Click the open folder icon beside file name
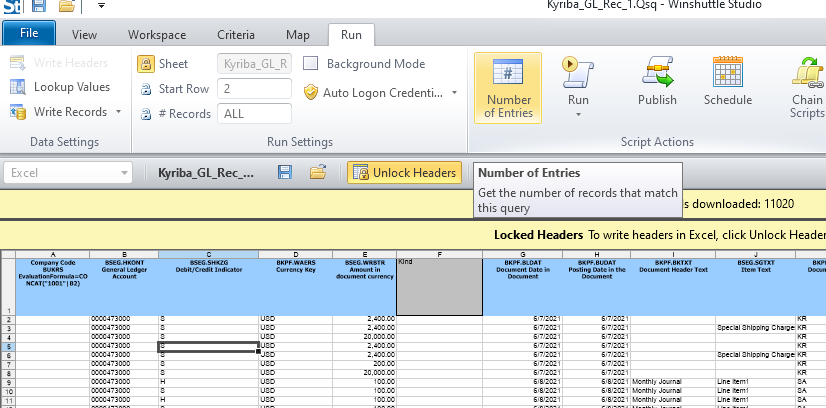Screen dimensions: 826x408 coord(318,173)
